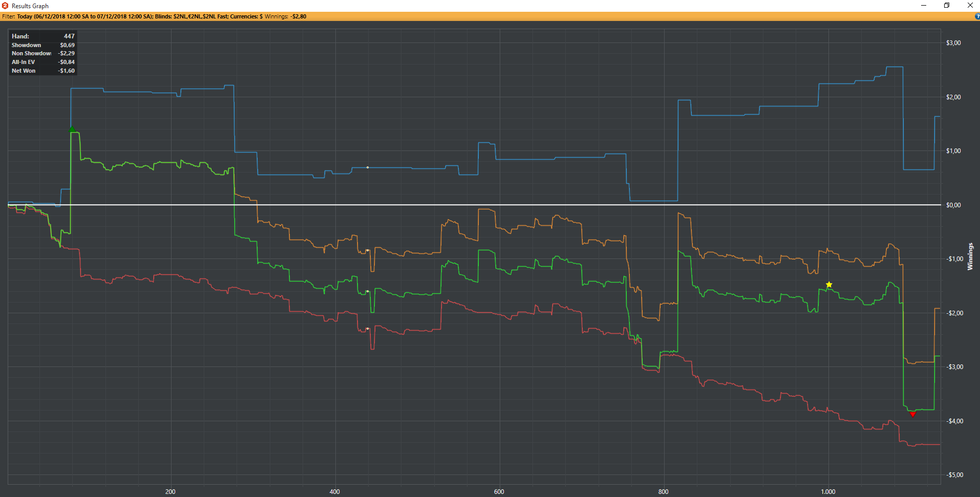Viewport: 980px width, 497px height.
Task: Click the red app icon in title bar
Action: (5, 6)
